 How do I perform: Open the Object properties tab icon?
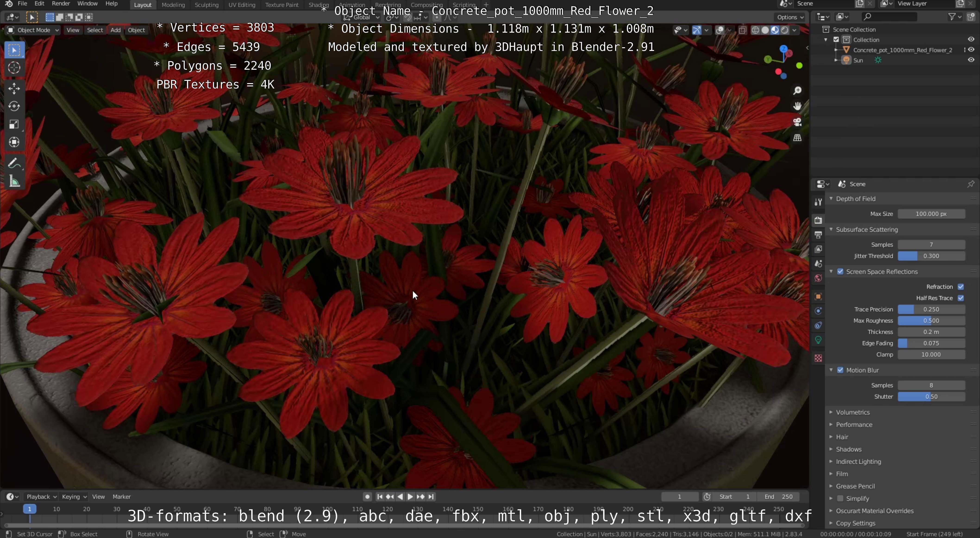[x=818, y=296]
